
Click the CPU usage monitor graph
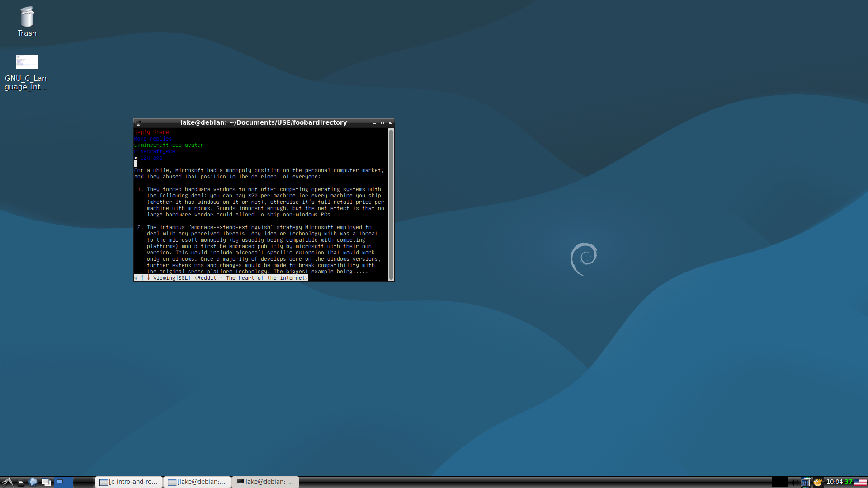coord(780,482)
